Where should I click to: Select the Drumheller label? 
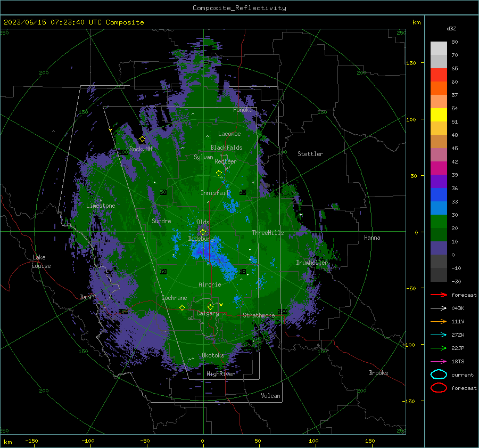point(312,263)
